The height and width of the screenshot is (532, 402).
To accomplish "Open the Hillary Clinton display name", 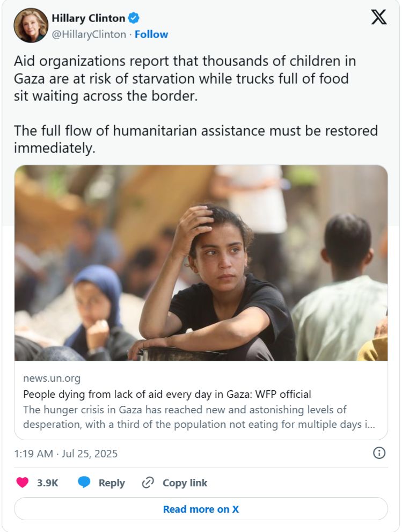I will (x=89, y=18).
